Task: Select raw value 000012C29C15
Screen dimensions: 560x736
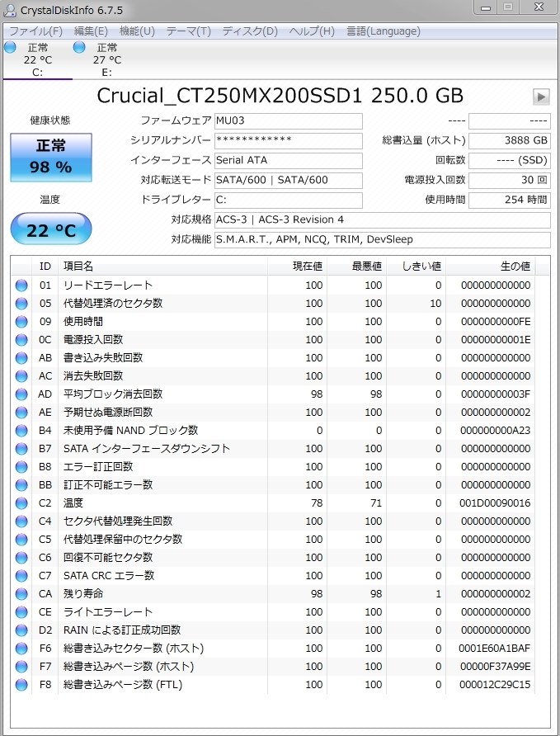Action: point(495,685)
